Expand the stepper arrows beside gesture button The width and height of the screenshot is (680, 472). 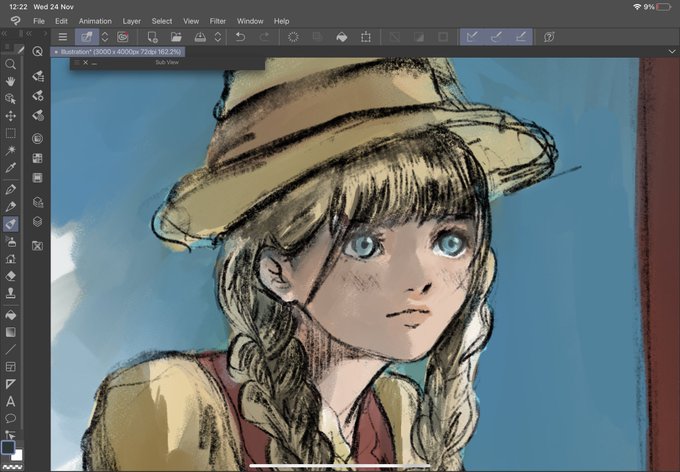pyautogui.click(x=105, y=37)
